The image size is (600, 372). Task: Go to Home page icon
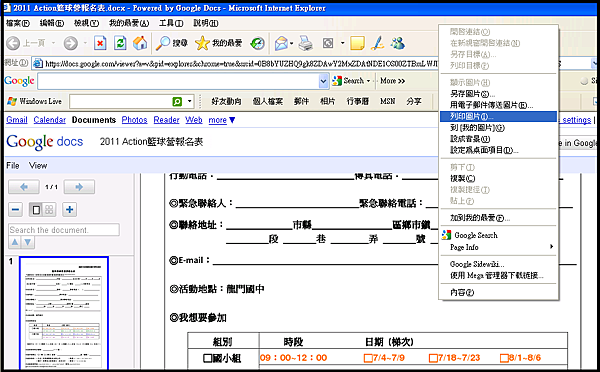coord(140,43)
